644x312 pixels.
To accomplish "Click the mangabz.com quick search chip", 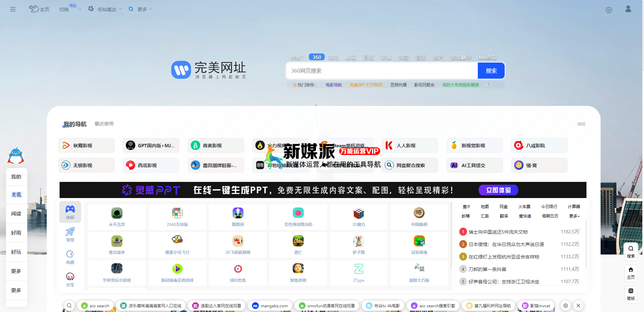I will point(270,306).
